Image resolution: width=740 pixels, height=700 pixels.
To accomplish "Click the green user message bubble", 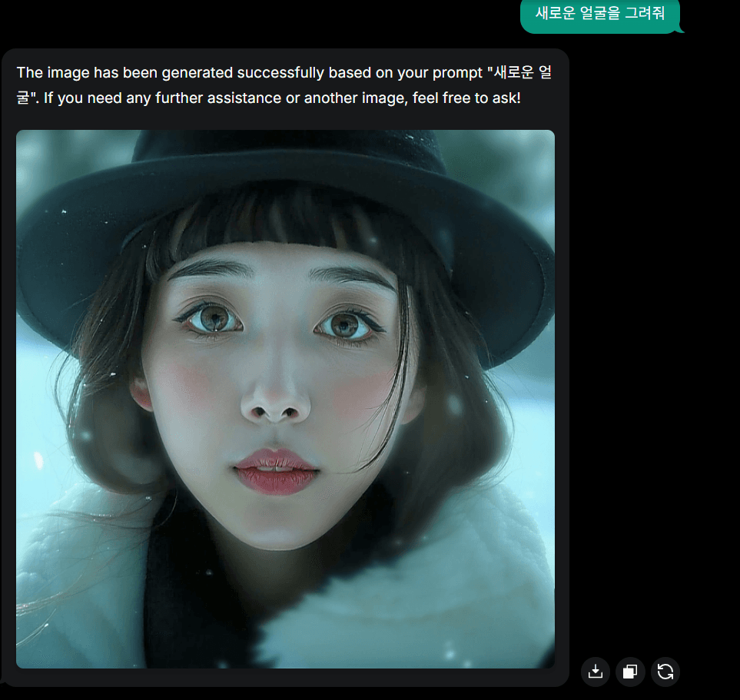I will coord(599,14).
